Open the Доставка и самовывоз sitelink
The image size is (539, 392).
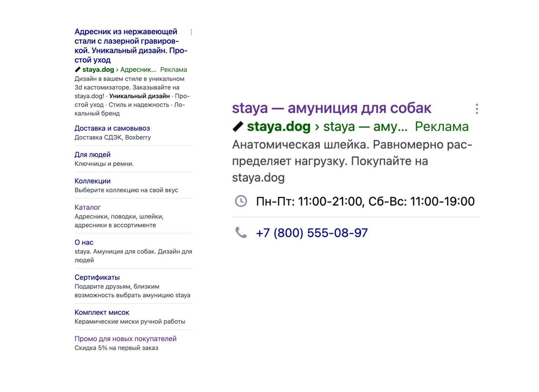112,128
